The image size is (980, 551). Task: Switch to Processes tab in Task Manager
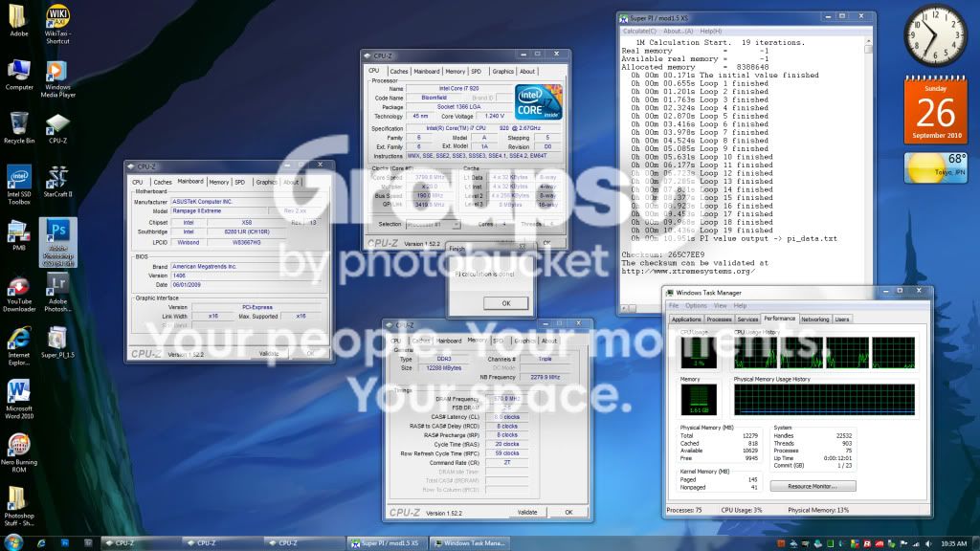719,320
